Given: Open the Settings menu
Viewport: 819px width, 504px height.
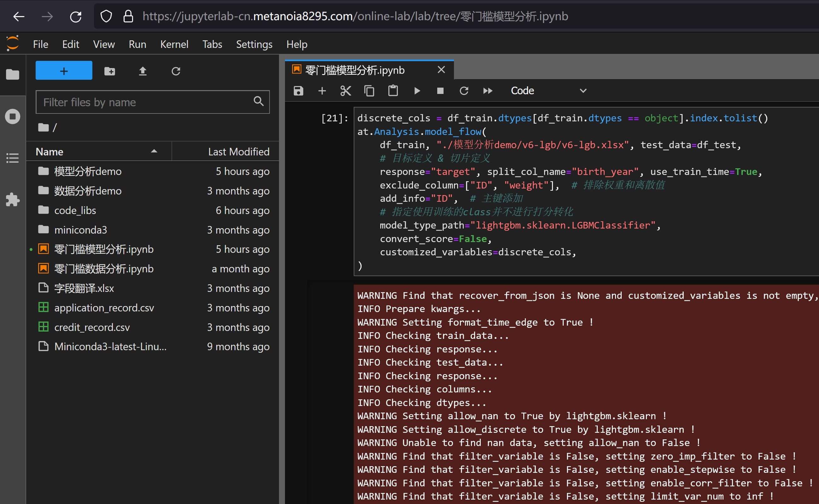Looking at the screenshot, I should point(254,44).
